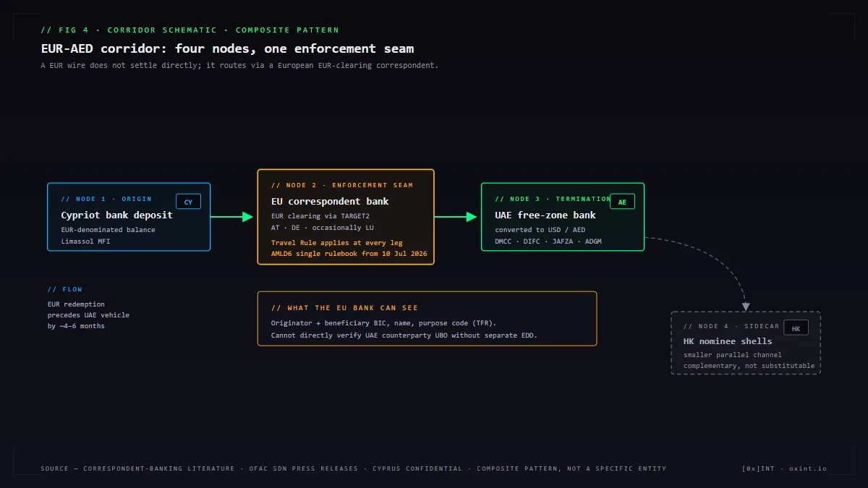Click the What the EU bank can see panel
The image size is (868, 488).
click(427, 319)
